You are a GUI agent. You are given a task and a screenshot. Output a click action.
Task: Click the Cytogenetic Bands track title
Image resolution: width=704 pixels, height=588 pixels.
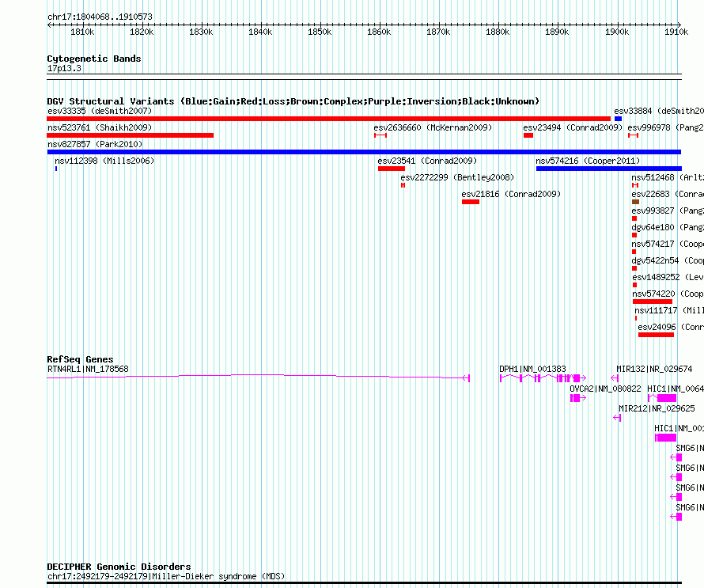[x=94, y=59]
